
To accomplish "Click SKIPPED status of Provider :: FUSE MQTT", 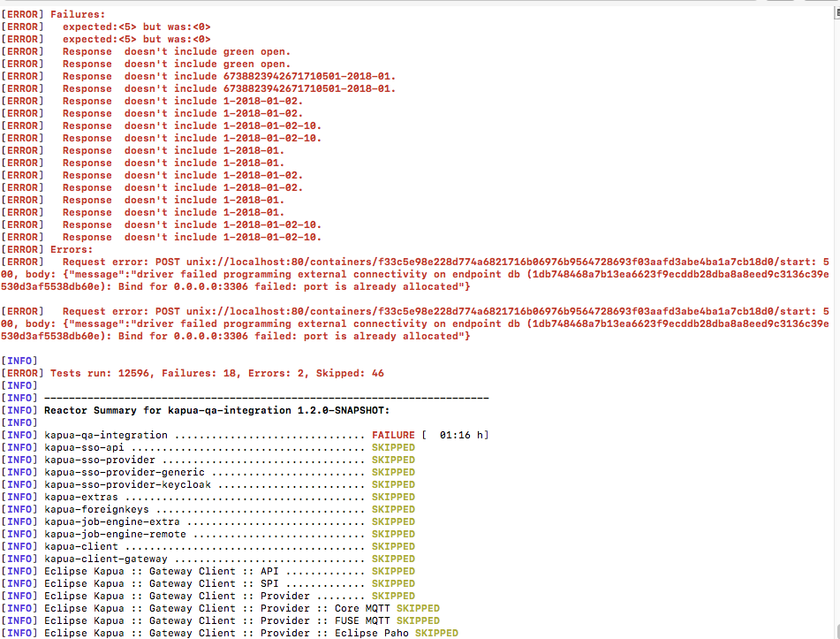I will tap(418, 620).
